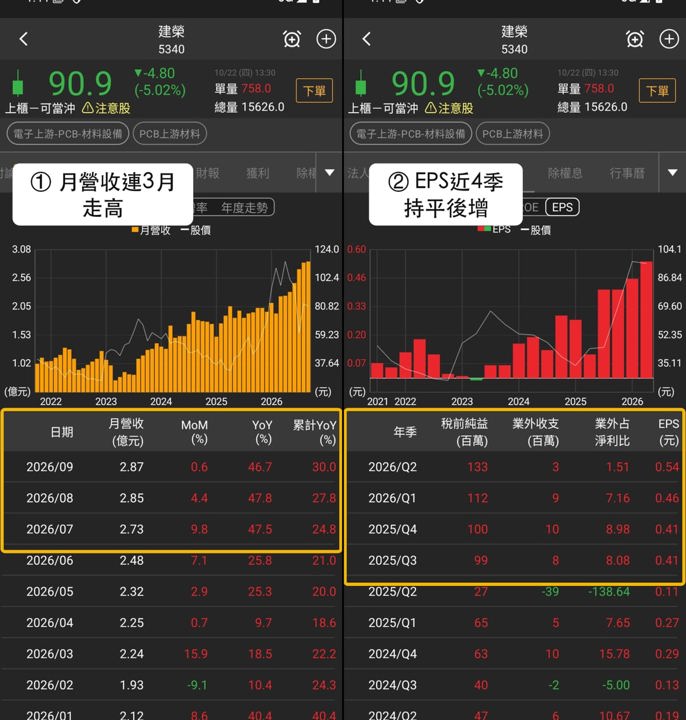The height and width of the screenshot is (720, 686).
Task: Select the 2026/04 revenue row
Action: (x=171, y=623)
